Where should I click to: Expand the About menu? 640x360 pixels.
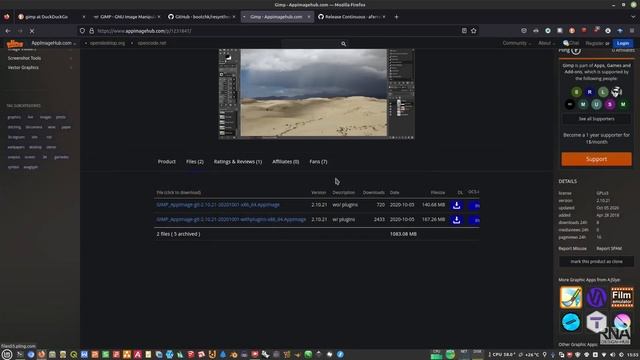pos(546,43)
